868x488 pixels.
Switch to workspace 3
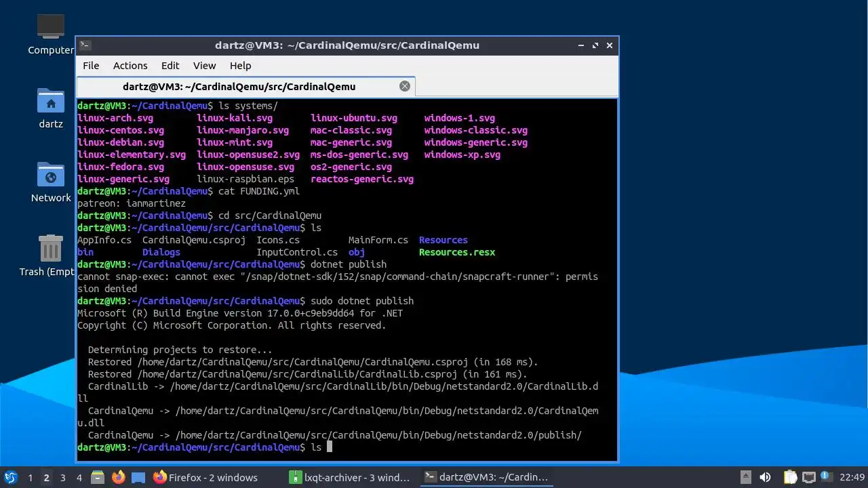[x=62, y=477]
